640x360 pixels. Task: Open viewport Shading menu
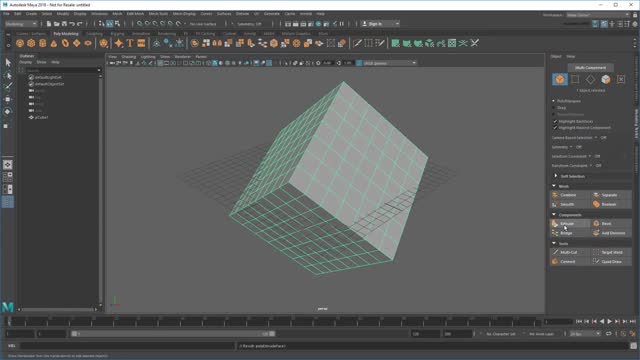[129, 57]
